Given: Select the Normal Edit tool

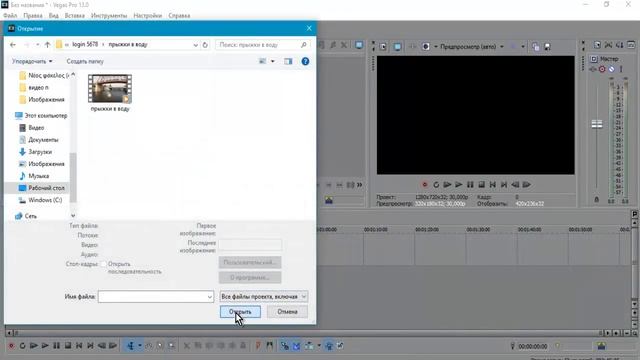Looking at the screenshot, I should pos(131,346).
